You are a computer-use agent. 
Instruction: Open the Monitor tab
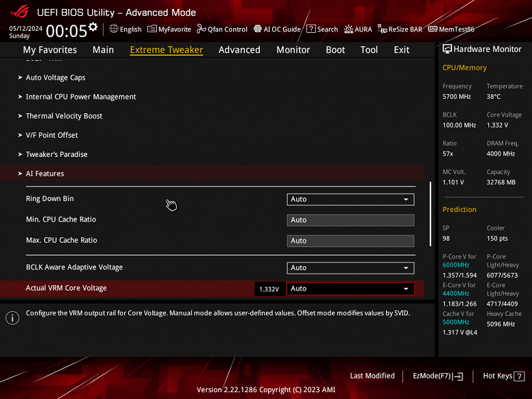293,50
